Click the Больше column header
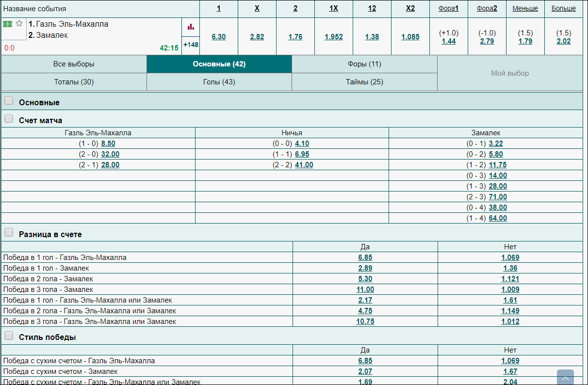This screenshot has height=385, width=588. tap(564, 8)
